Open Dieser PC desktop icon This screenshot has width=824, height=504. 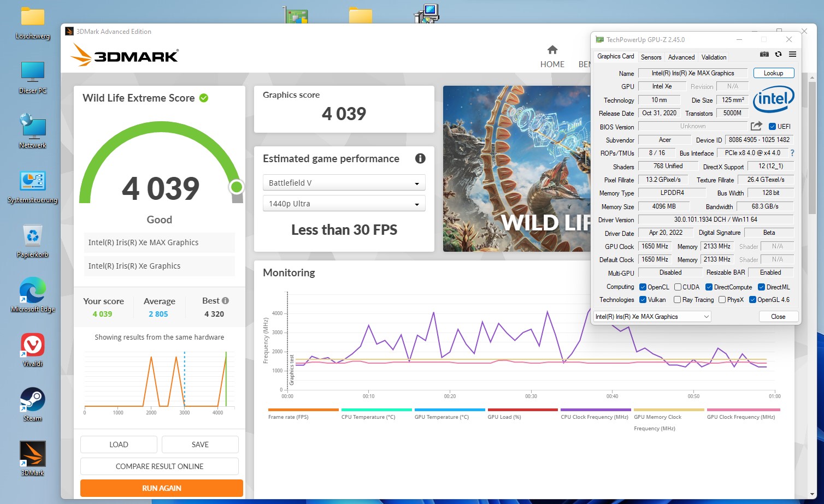tap(33, 78)
